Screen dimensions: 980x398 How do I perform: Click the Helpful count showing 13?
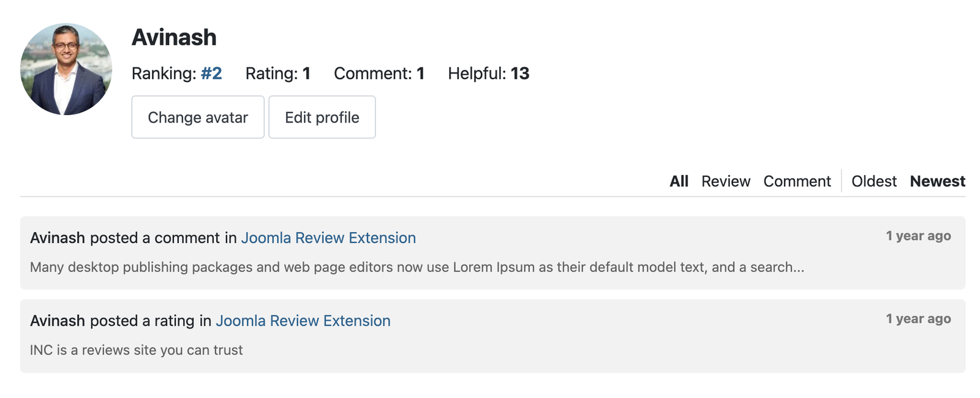click(x=488, y=73)
